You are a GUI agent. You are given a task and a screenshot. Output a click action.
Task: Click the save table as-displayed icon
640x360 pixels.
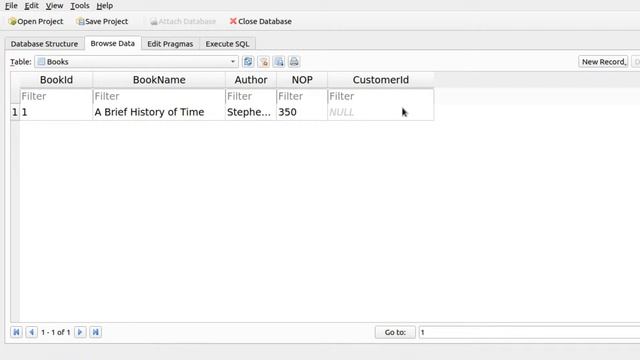point(279,62)
